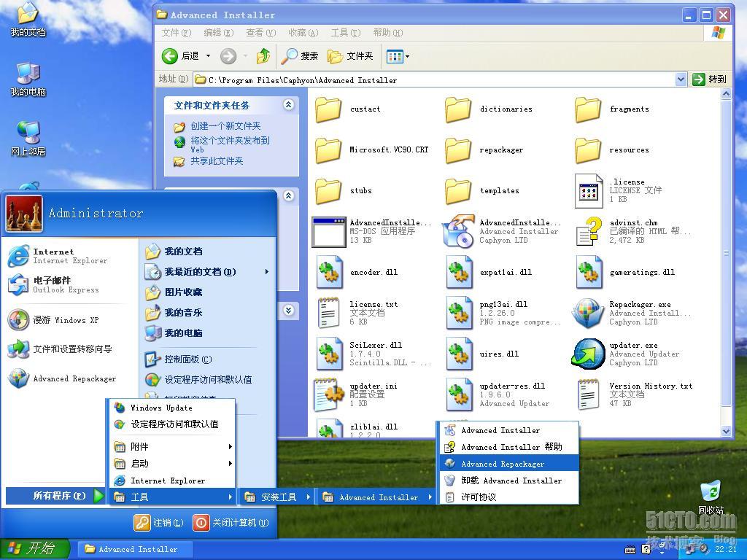
Task: Open the Search magnifier toolbar button
Action: (300, 56)
